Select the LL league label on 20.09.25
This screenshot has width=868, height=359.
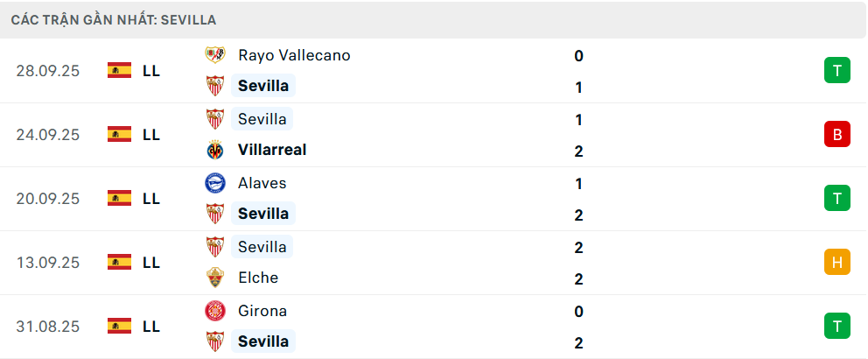(x=151, y=199)
